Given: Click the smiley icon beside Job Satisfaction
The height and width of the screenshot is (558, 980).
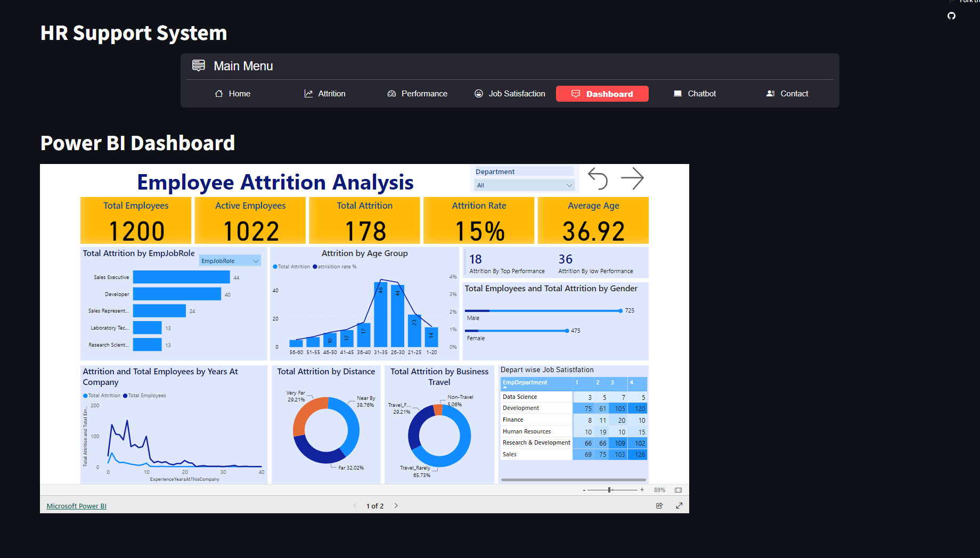Looking at the screenshot, I should click(478, 93).
